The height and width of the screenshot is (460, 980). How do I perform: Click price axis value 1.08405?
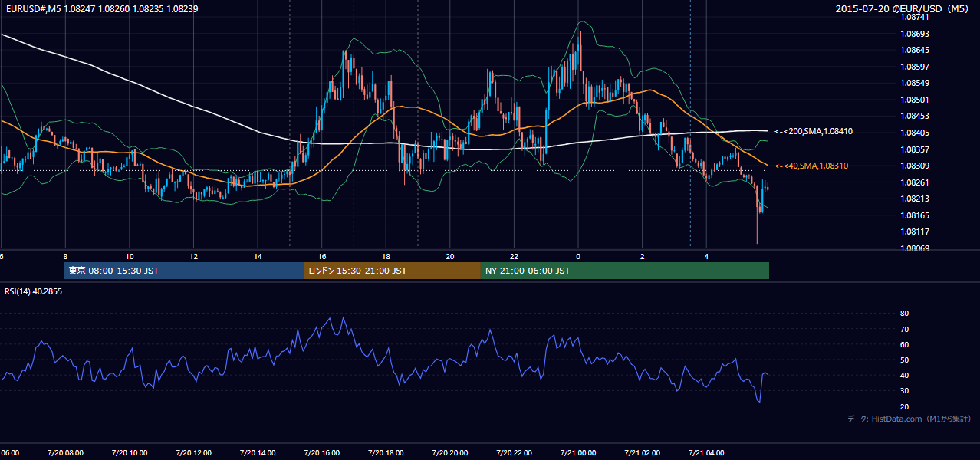916,133
